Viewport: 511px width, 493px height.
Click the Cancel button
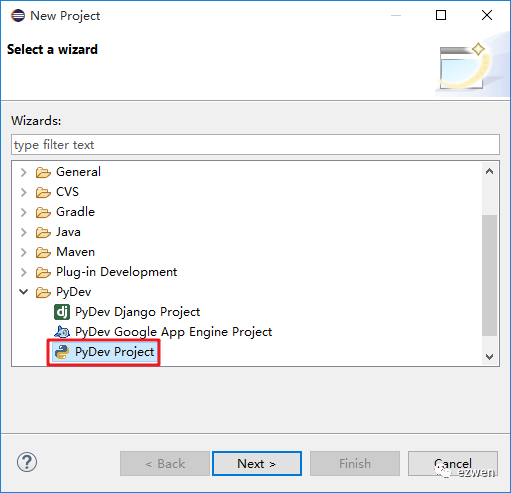(453, 464)
